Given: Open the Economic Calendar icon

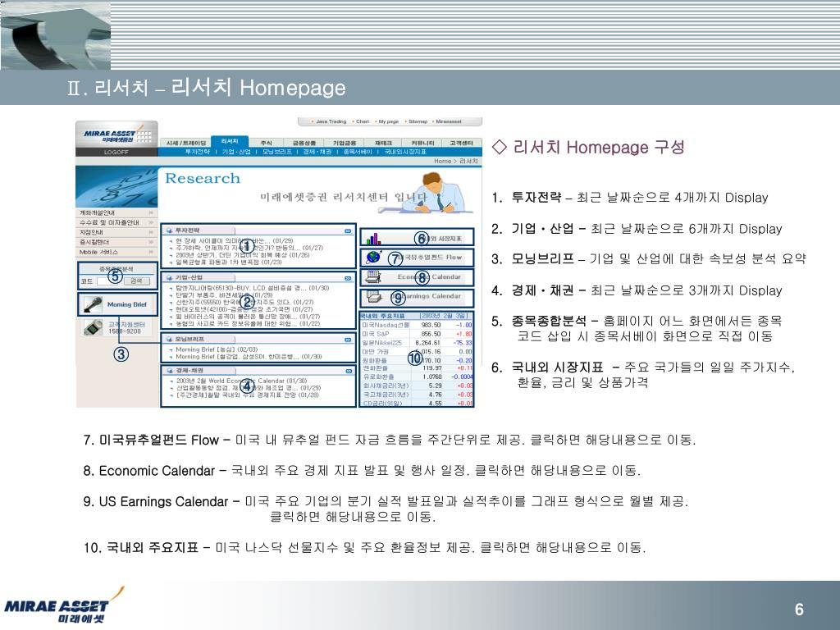Looking at the screenshot, I should click(x=373, y=276).
